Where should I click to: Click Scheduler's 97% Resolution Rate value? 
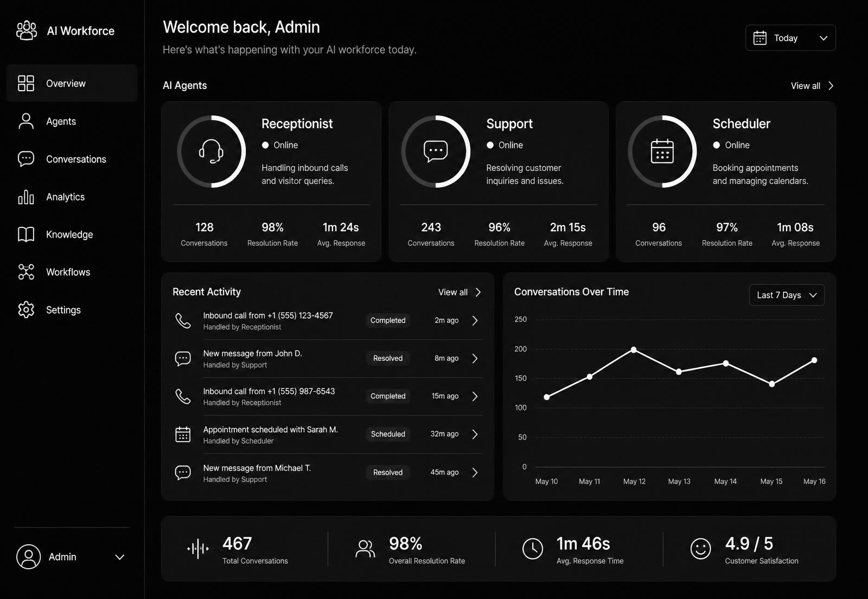727,227
